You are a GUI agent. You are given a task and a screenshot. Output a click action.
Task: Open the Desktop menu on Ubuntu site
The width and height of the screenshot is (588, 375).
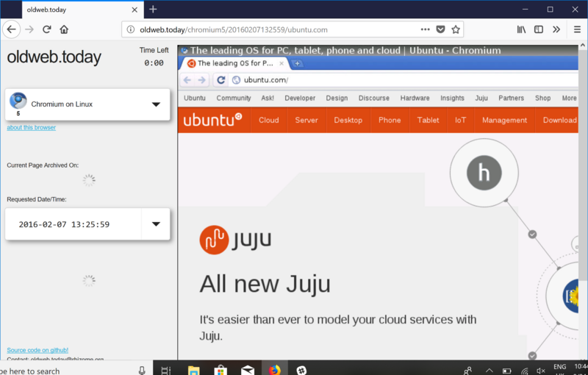click(348, 120)
